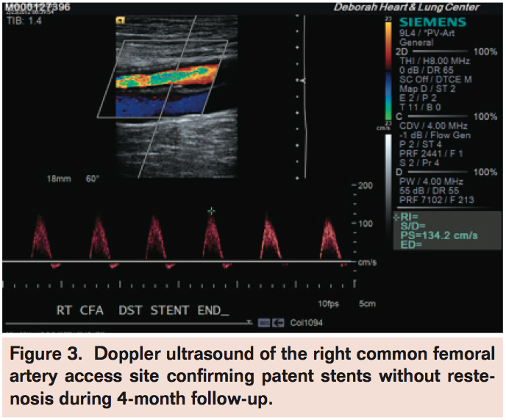Click the SC Off / DTCE M setting
The width and height of the screenshot is (506, 420).
click(435, 79)
